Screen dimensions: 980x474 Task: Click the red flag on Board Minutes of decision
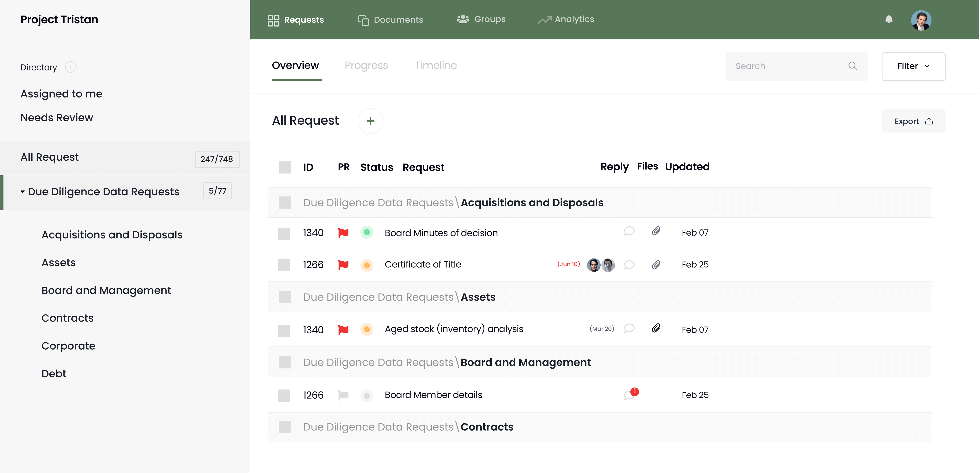[x=343, y=233]
